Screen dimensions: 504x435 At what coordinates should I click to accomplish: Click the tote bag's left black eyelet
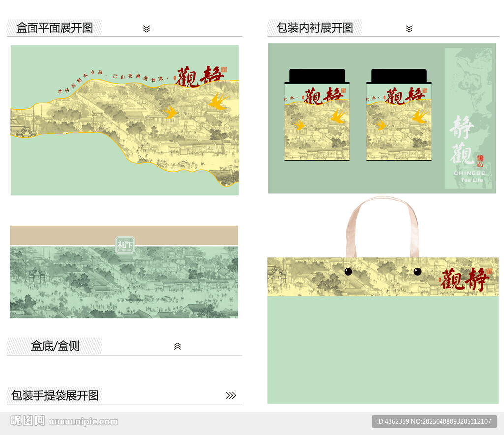tap(348, 272)
